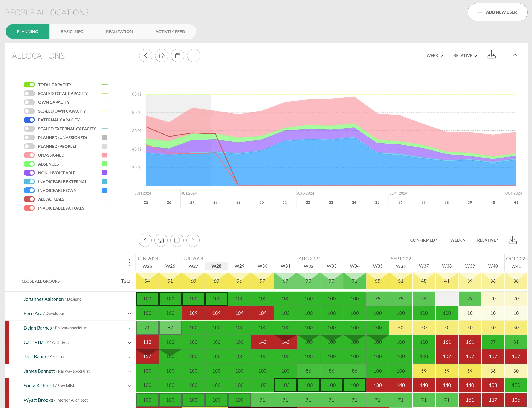Screen dimensions: 532x408
Task: Open the Activity Feed tab
Action: point(170,32)
